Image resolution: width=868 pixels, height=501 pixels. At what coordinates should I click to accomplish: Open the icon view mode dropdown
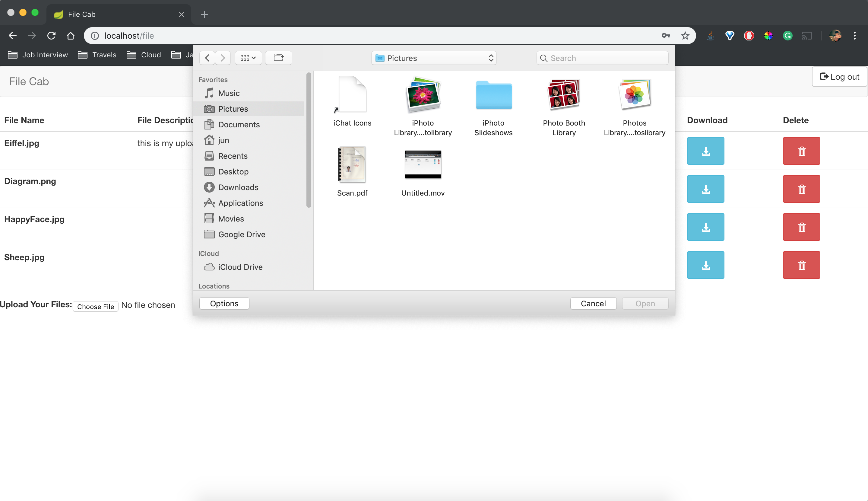point(248,58)
